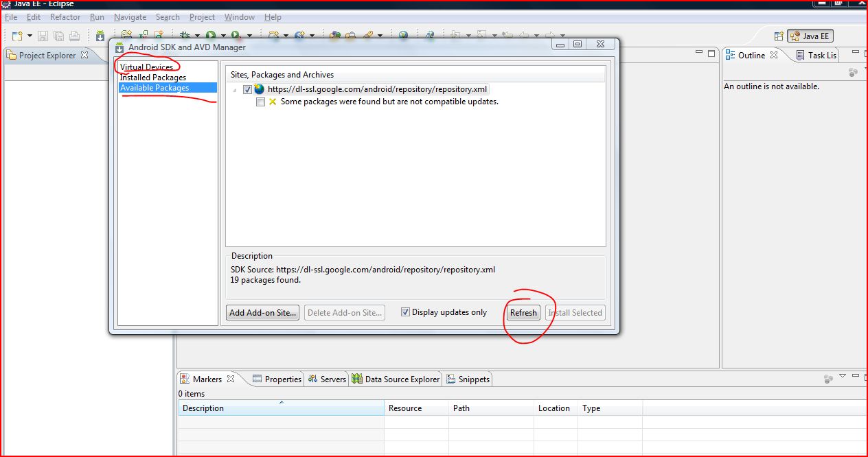
Task: Click the globe icon beside the repository URL
Action: 259,89
